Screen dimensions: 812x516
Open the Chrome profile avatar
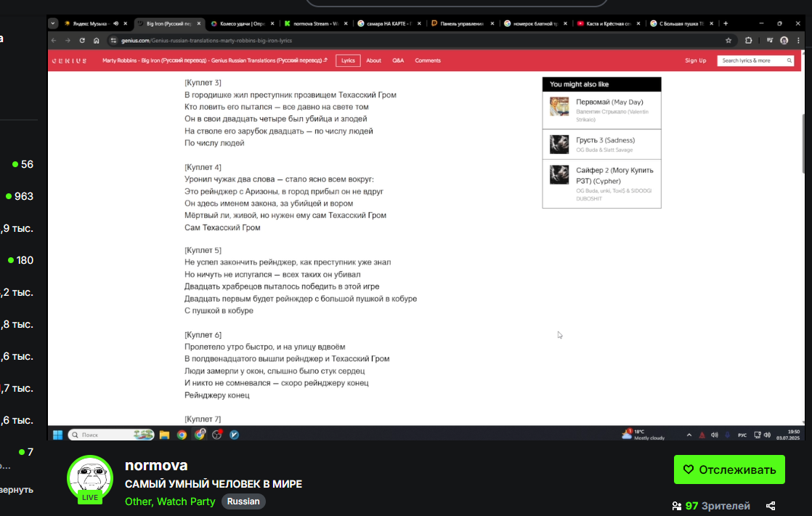[x=784, y=41]
